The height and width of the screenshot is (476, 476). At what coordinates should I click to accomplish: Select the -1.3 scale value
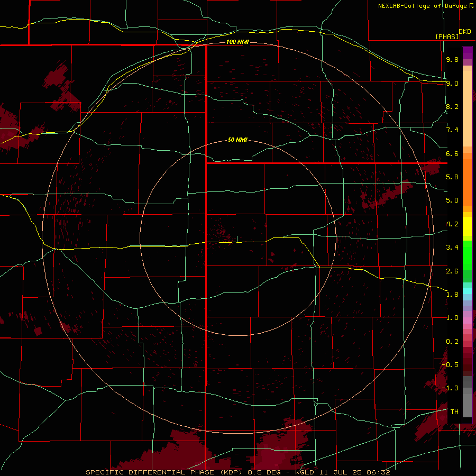pyautogui.click(x=450, y=388)
